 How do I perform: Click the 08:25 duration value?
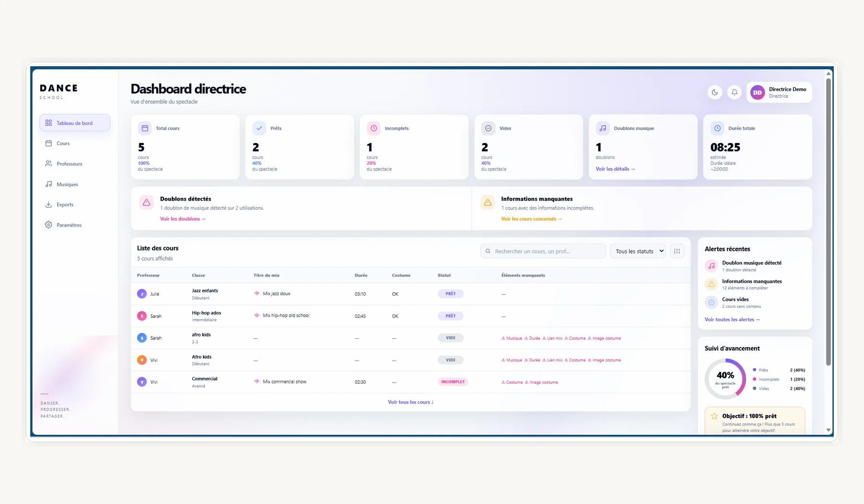pyautogui.click(x=725, y=147)
